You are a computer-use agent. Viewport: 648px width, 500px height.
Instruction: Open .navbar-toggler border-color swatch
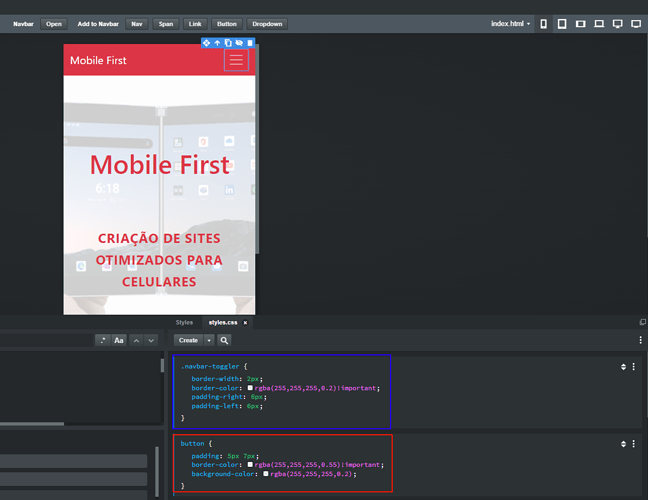[x=250, y=388]
